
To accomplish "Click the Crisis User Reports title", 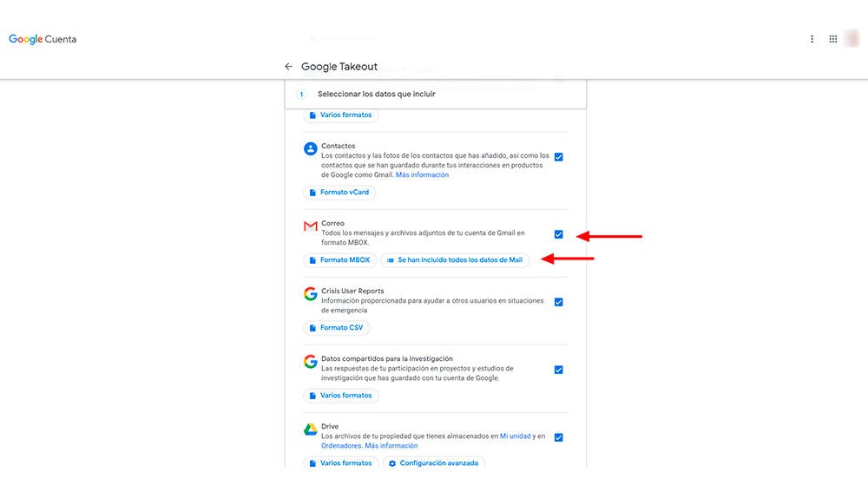I will 352,291.
